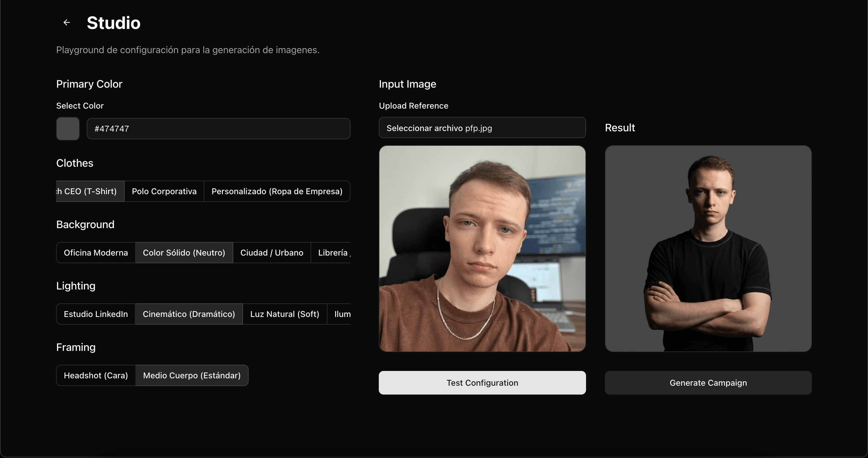Click the #474747 hex color input field

click(x=218, y=129)
